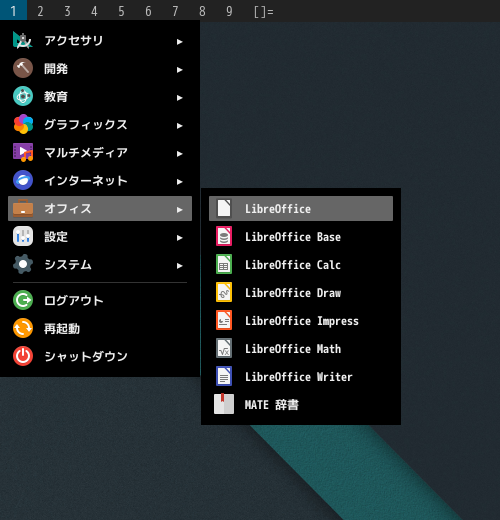
Task: Select the active workspace tag 1
Action: coord(13,11)
